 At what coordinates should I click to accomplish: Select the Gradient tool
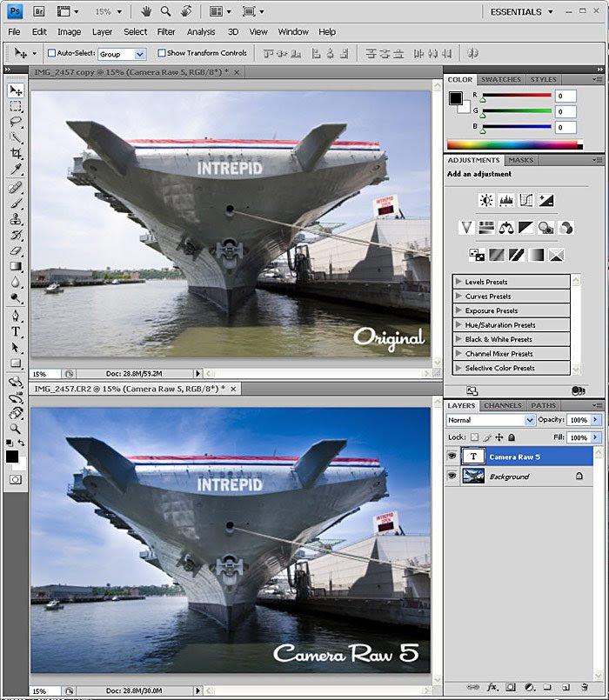click(16, 266)
